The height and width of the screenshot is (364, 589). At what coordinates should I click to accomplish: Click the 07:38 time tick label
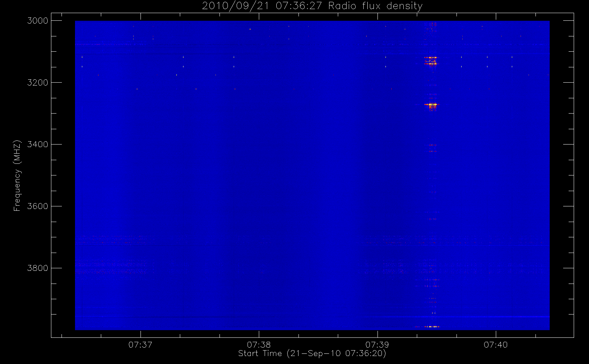(x=259, y=345)
